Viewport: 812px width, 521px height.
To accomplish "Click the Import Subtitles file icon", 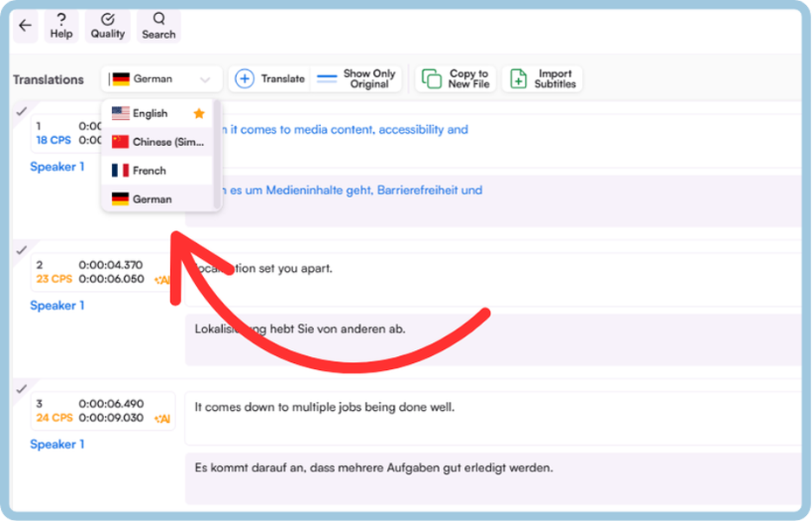I will [x=518, y=79].
